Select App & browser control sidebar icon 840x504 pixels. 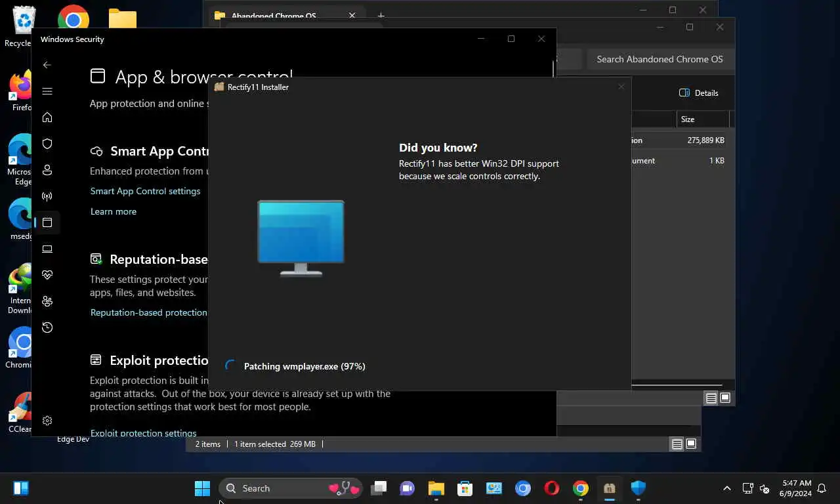47,222
